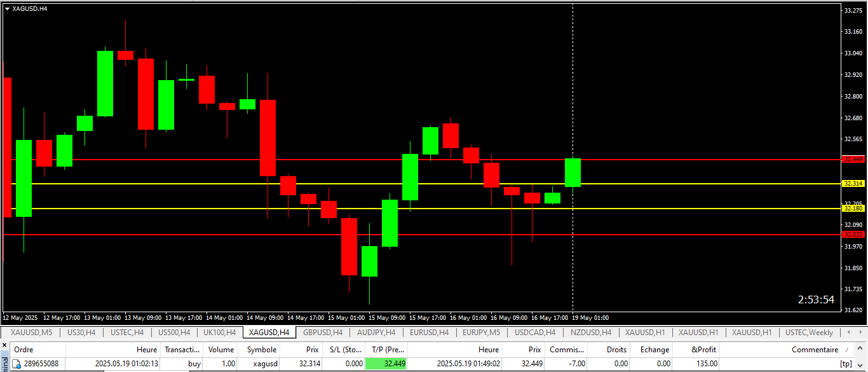Click the green candle at 19 May 01:00
The image size is (868, 372).
tap(573, 172)
